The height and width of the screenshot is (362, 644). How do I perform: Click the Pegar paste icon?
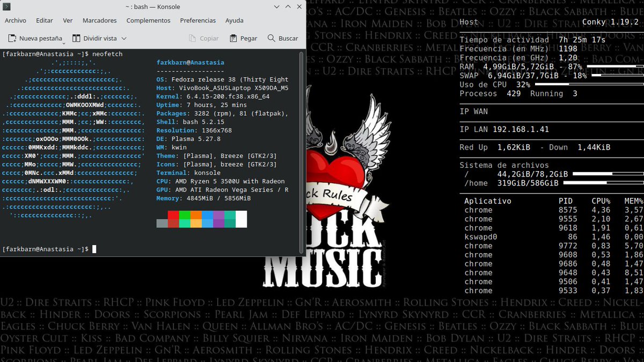[x=233, y=39]
